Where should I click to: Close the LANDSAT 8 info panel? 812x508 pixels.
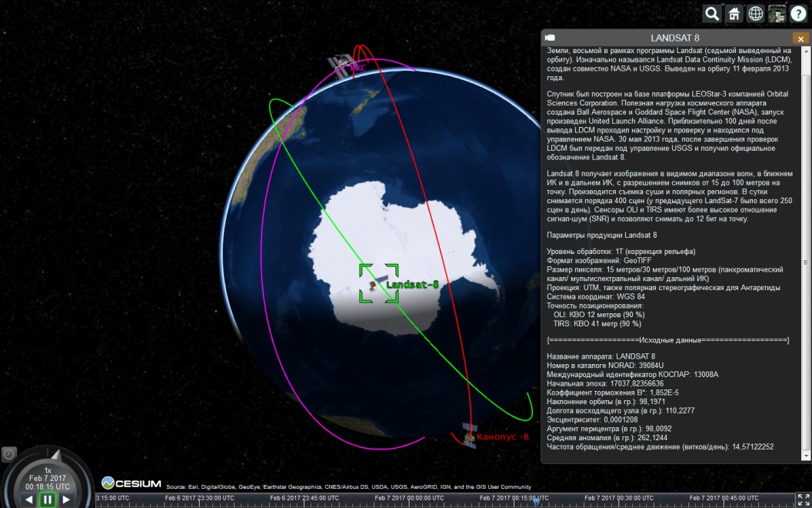(x=800, y=38)
